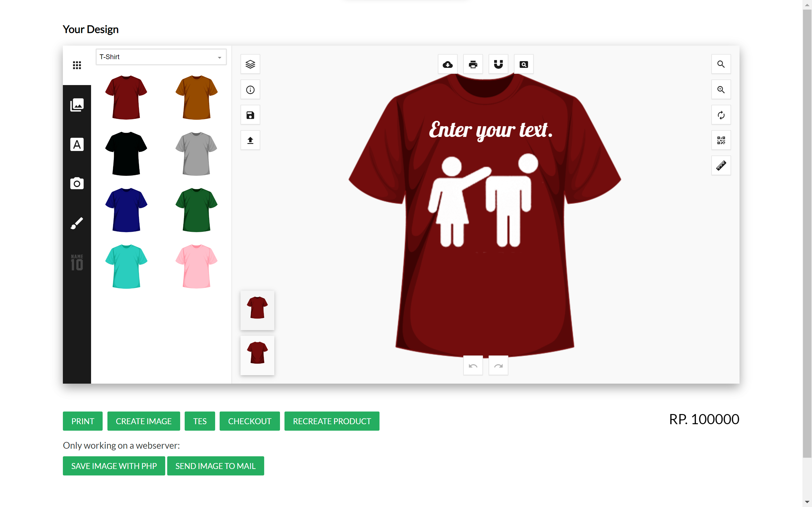812x507 pixels.
Task: Click the undo arrow button
Action: click(473, 366)
